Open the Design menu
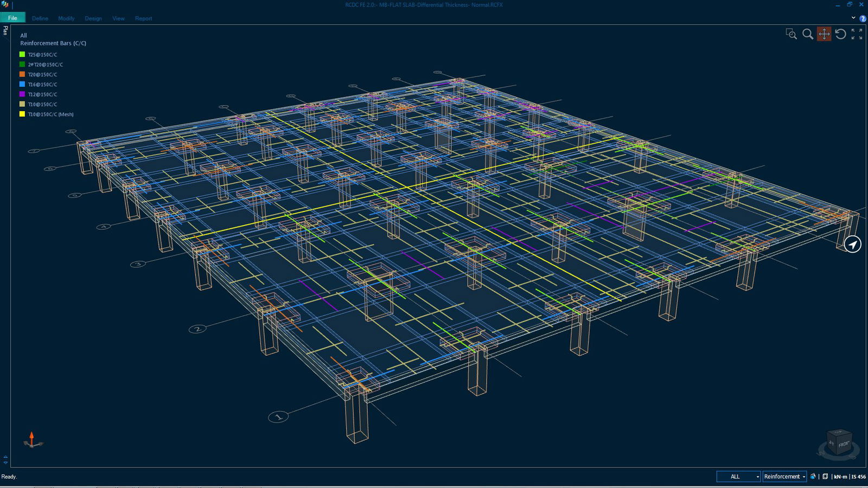868x488 pixels. pyautogui.click(x=93, y=18)
